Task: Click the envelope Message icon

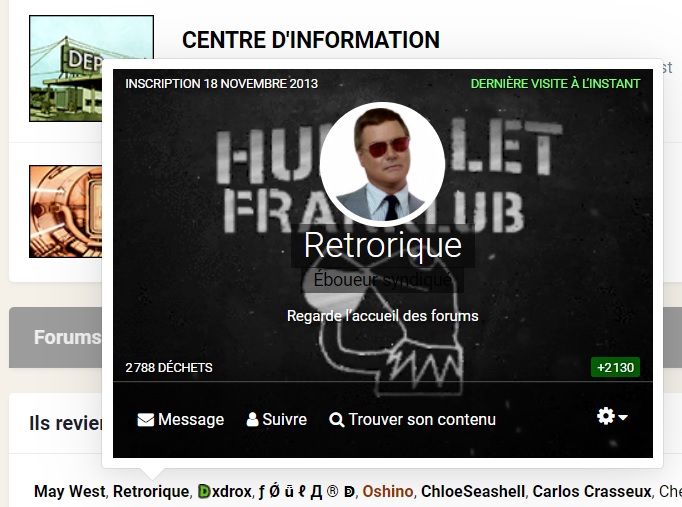Action: 145,420
